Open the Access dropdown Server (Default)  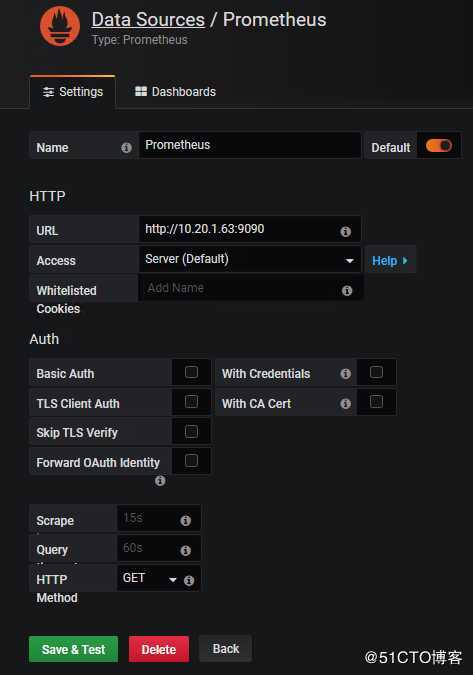tap(250, 259)
